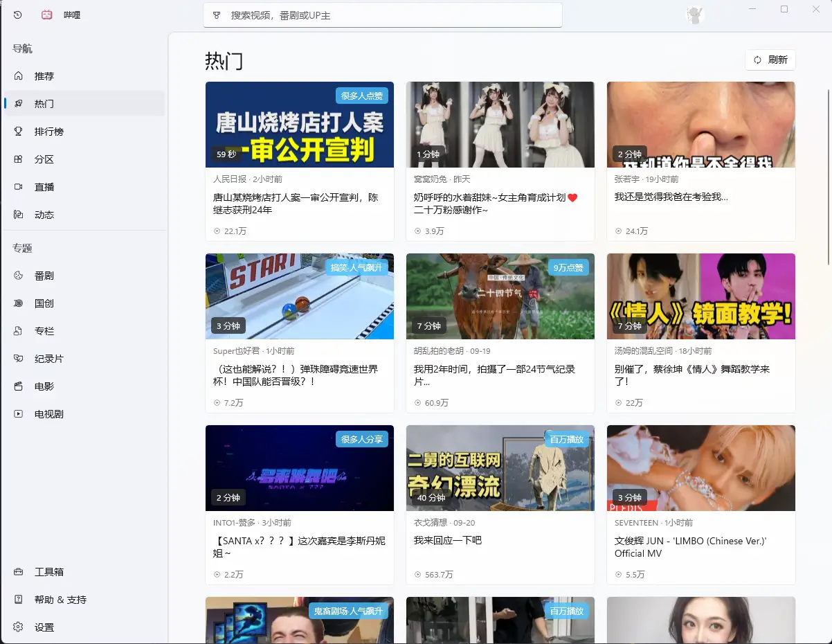Click title 我来回应一下吧
The image size is (832, 644).
click(x=448, y=540)
